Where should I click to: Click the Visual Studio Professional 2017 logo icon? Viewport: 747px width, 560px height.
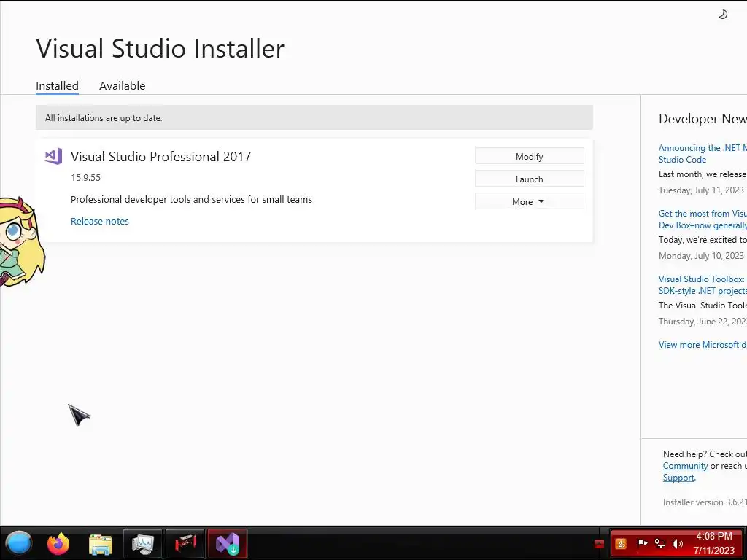pos(53,156)
